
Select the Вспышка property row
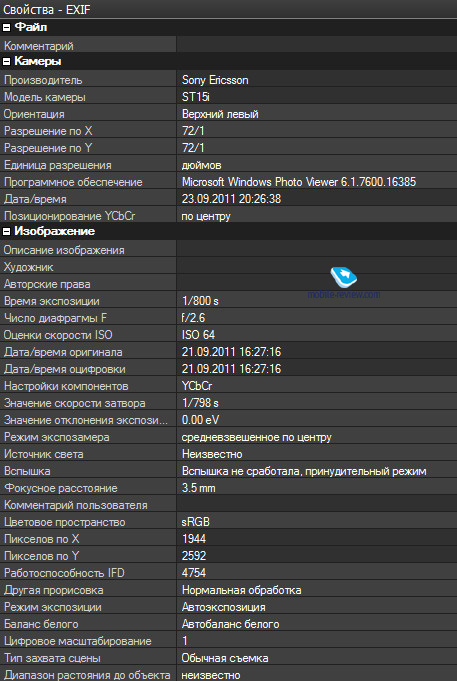click(x=228, y=471)
